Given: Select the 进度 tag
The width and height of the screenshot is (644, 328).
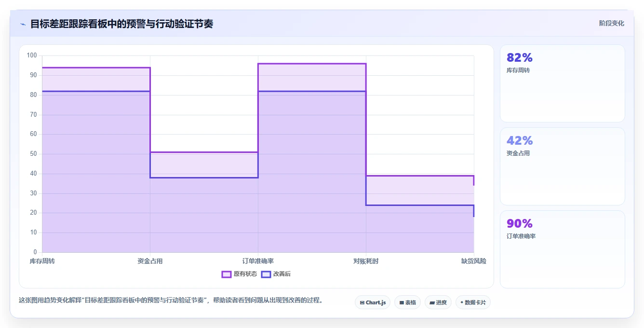Looking at the screenshot, I should click(438, 302).
